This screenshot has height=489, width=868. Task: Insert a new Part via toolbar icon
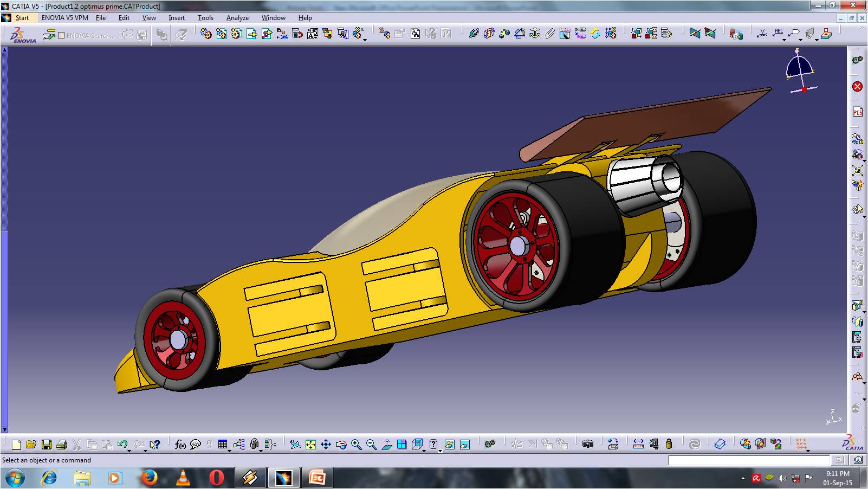coord(236,34)
